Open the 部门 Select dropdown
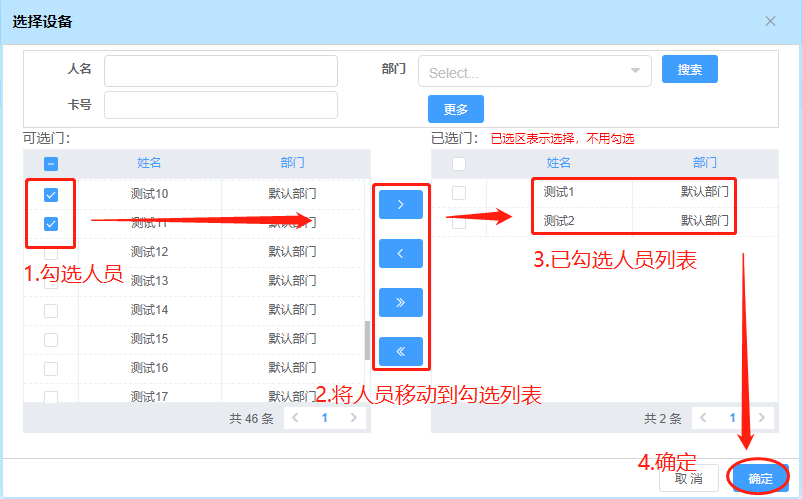Viewport: 802px width, 499px height. (534, 72)
